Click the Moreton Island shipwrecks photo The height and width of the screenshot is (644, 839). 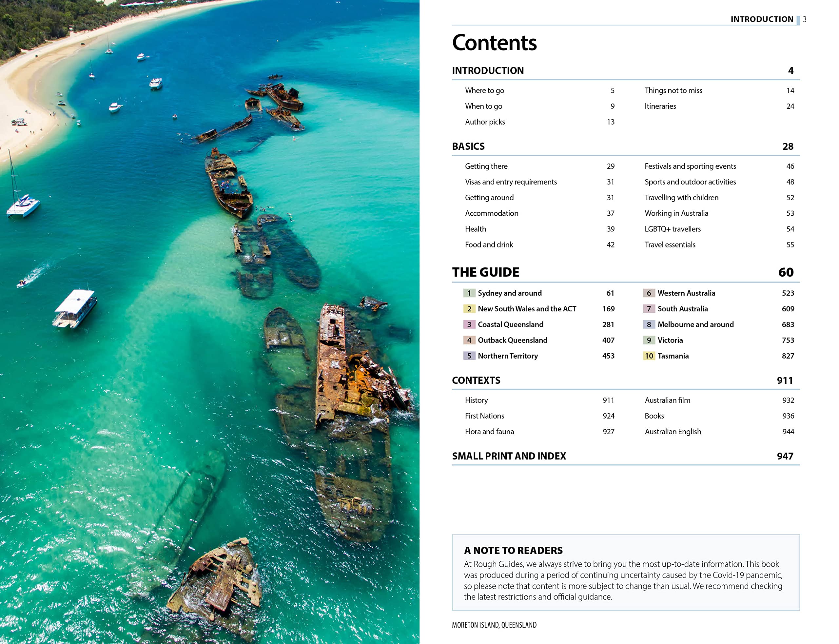(x=209, y=322)
